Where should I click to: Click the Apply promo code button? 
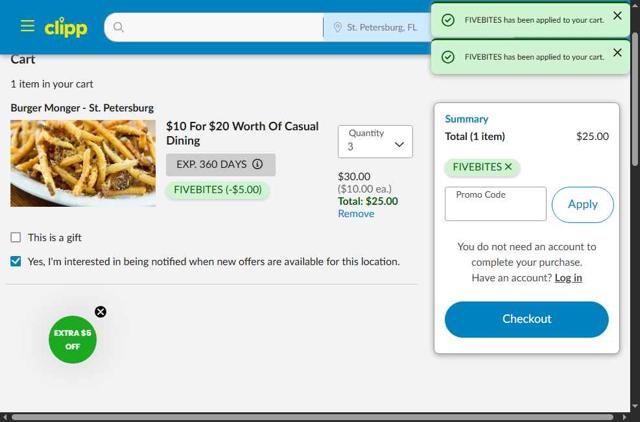point(582,204)
